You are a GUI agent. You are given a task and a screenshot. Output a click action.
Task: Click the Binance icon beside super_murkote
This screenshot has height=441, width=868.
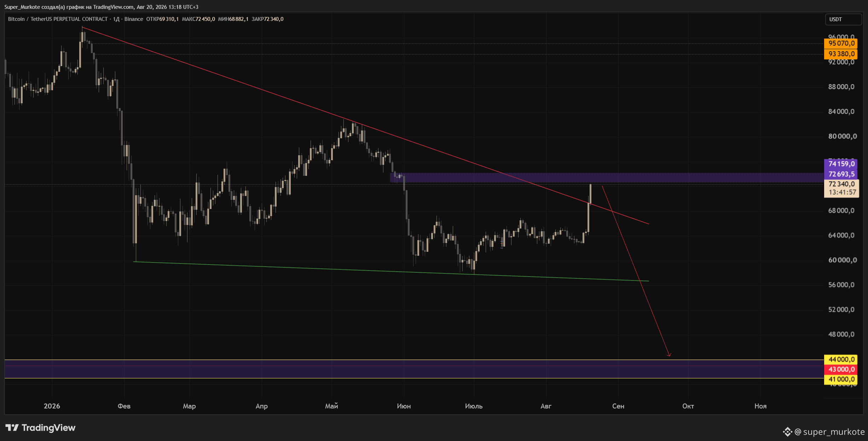click(787, 432)
